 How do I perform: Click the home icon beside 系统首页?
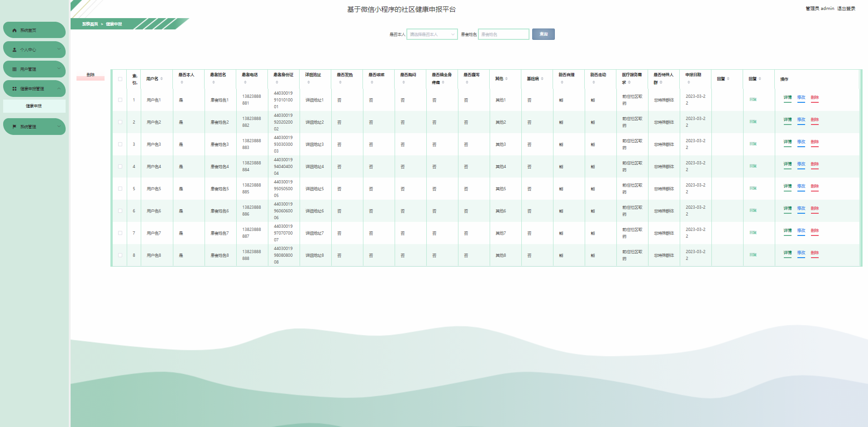point(14,30)
